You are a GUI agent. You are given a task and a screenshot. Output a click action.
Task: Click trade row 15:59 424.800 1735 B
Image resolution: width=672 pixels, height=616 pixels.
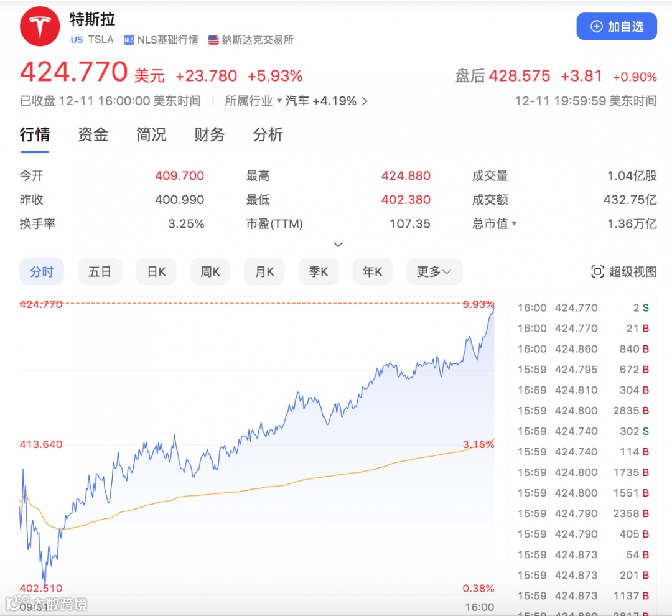pyautogui.click(x=583, y=472)
